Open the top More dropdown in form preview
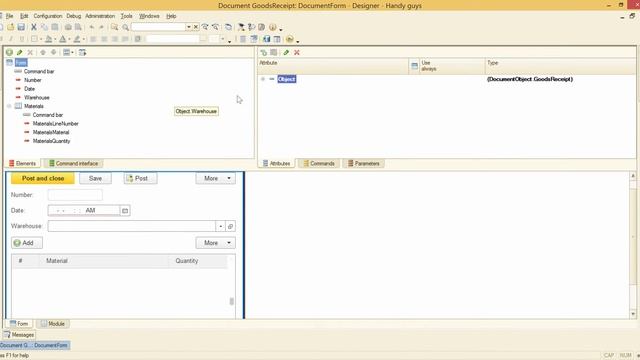The height and width of the screenshot is (360, 640). click(216, 178)
